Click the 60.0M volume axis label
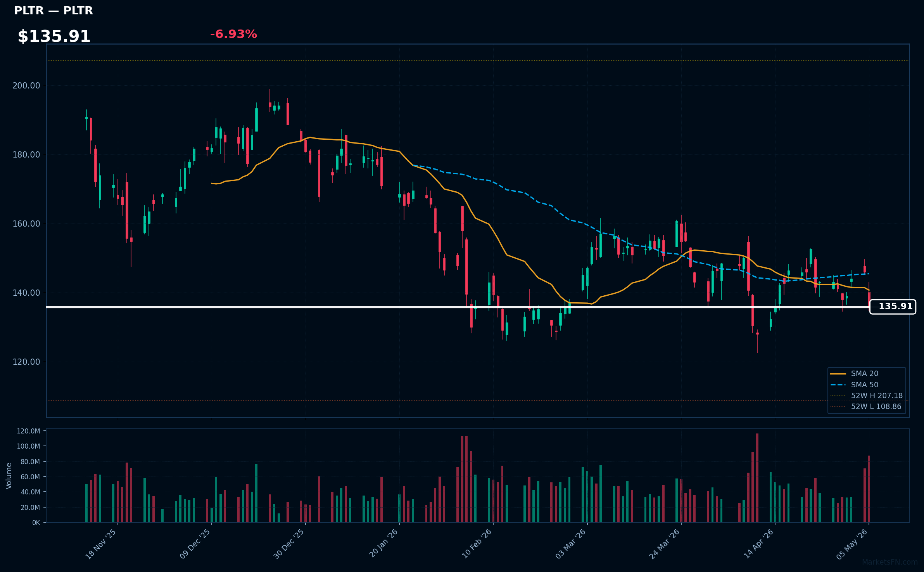This screenshot has height=572, width=924. tap(30, 477)
